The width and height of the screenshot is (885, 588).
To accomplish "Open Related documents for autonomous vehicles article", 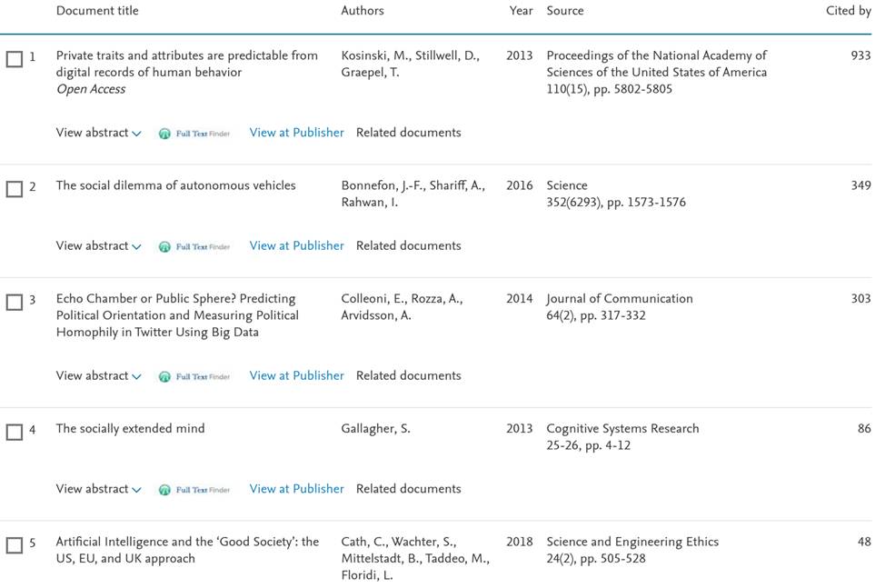I will (408, 246).
